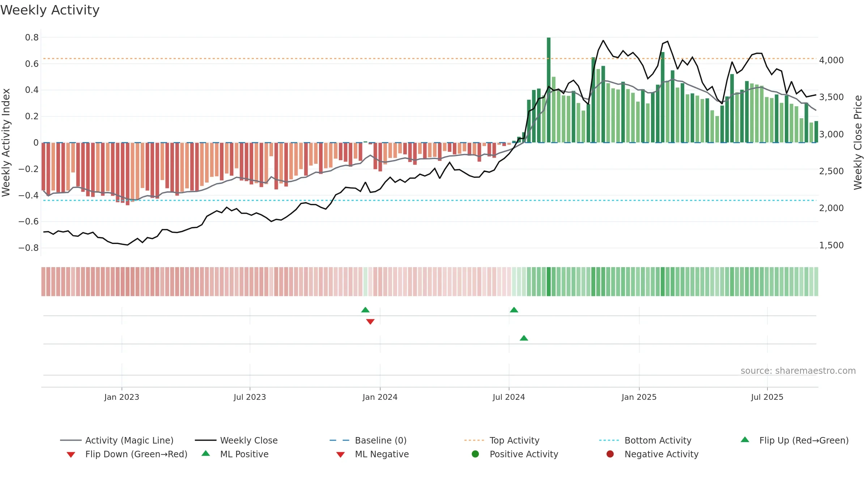Click the orange dotted Top Activity line
The width and height of the screenshot is (868, 488).
coord(430,59)
